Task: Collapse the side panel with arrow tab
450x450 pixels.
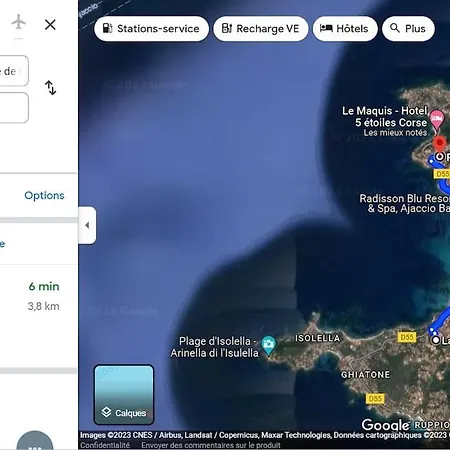Action: pos(87,225)
